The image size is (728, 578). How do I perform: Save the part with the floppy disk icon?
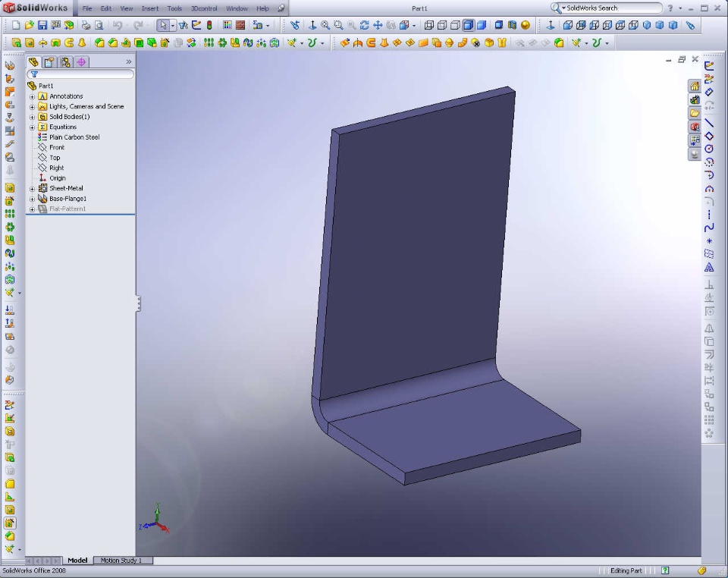[x=42, y=25]
